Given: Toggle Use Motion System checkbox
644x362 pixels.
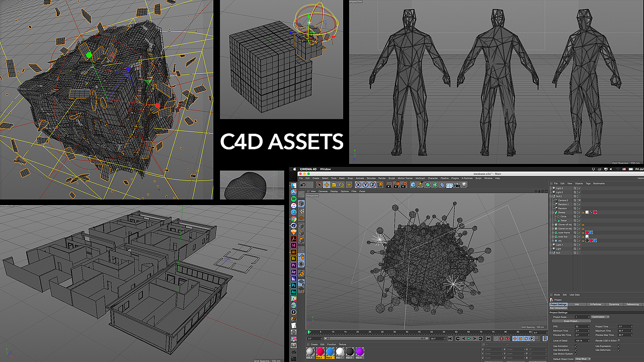Looking at the screenshot, I should coord(576,353).
